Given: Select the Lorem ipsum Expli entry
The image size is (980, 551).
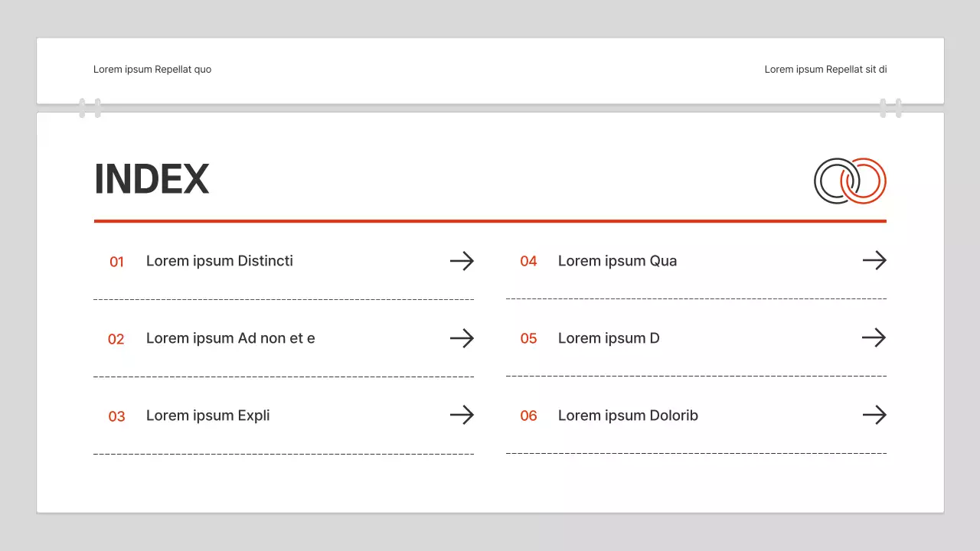Looking at the screenshot, I should tap(207, 416).
